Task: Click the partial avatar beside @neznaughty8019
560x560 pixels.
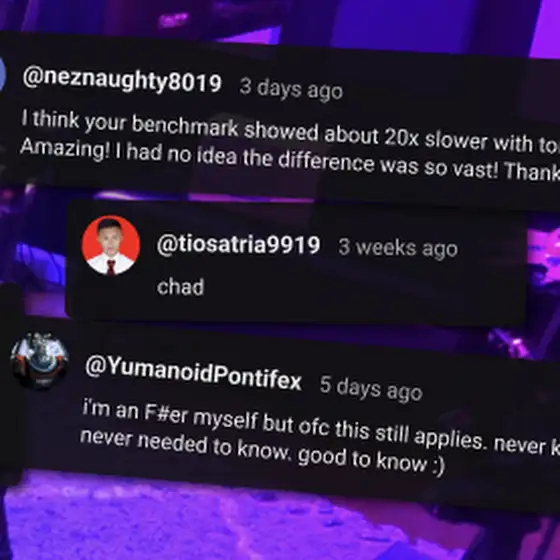Action: [x=3, y=74]
